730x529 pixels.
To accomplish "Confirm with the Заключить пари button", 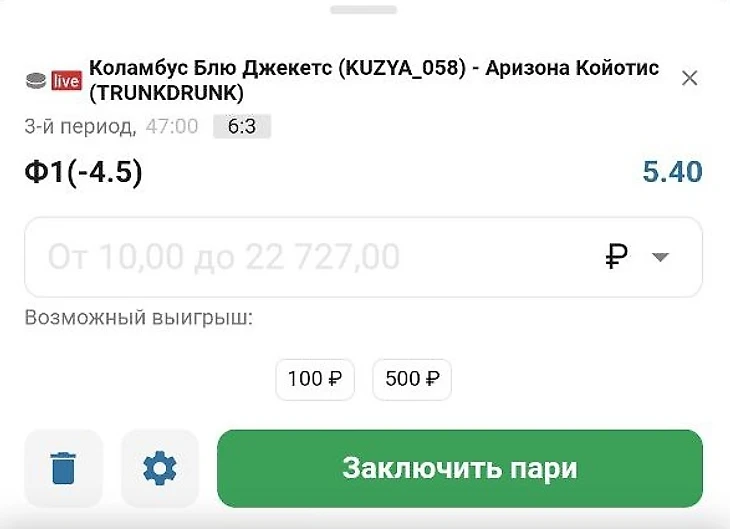I will click(x=460, y=468).
